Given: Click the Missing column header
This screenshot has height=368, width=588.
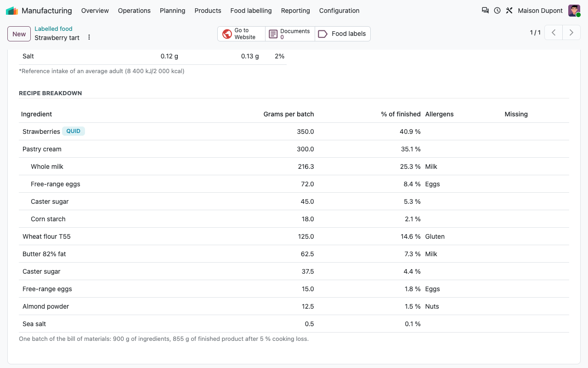Looking at the screenshot, I should pos(516,114).
